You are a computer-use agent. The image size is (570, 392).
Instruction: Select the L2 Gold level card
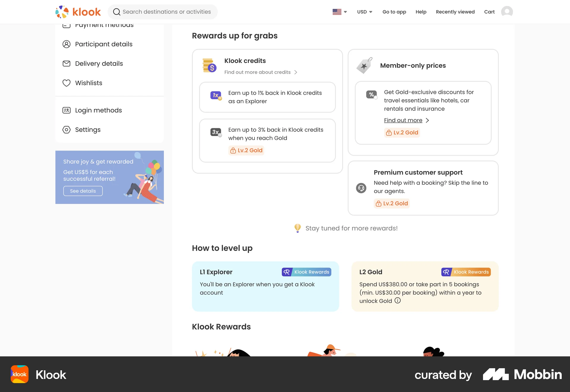click(425, 286)
